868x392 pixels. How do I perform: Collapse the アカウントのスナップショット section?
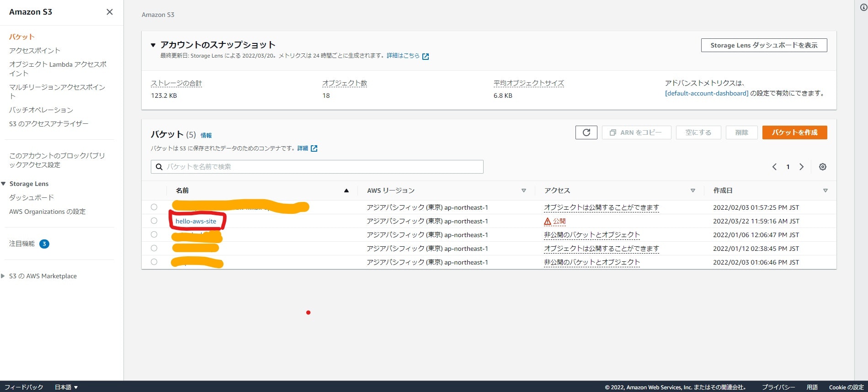(x=153, y=45)
